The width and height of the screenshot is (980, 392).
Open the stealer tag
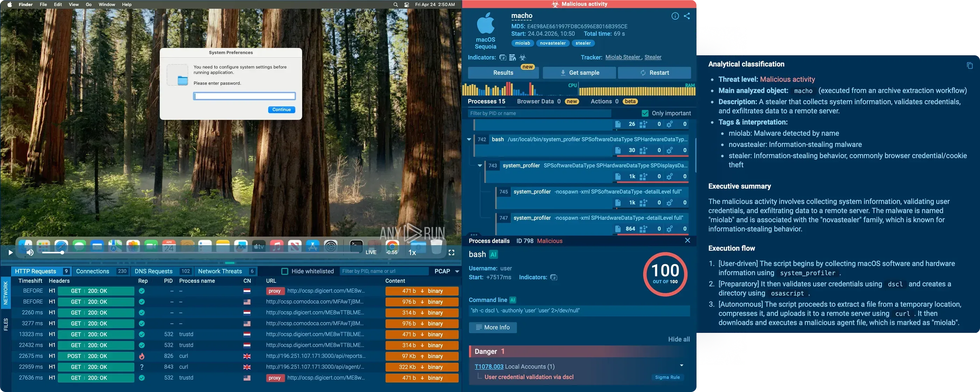[583, 43]
